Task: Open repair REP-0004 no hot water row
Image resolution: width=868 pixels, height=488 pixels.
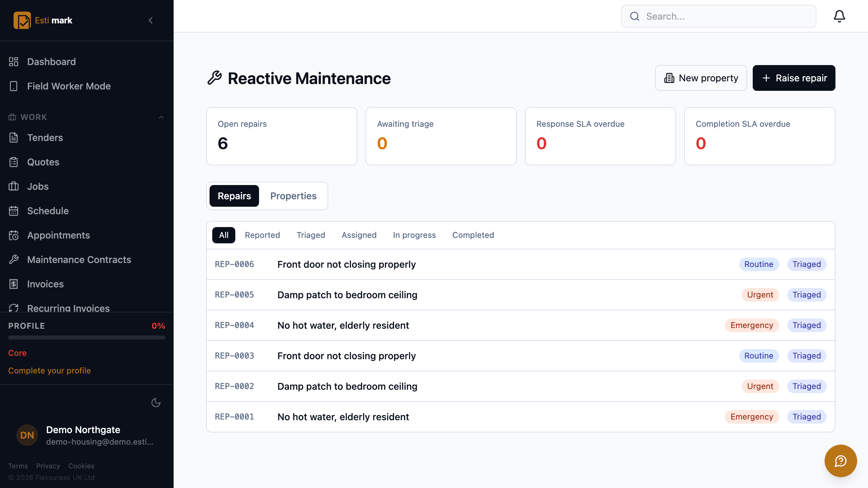Action: click(521, 325)
